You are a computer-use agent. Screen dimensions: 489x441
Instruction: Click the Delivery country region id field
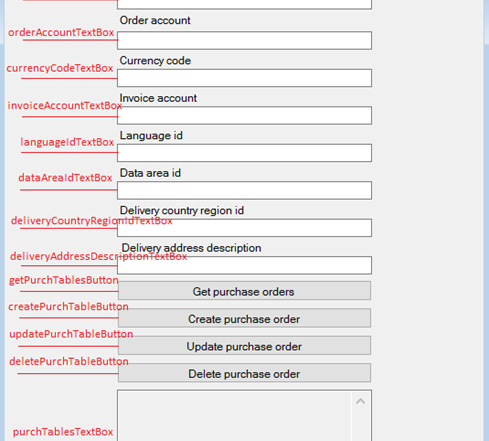pyautogui.click(x=244, y=228)
